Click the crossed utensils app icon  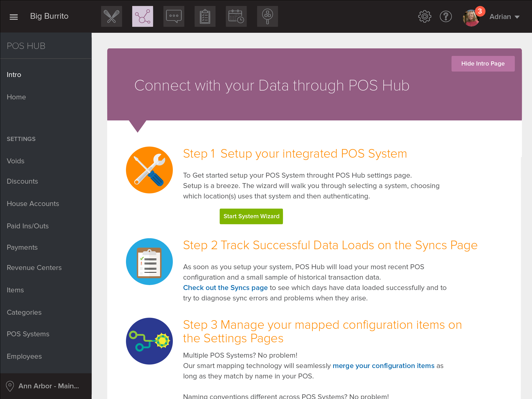tap(111, 16)
